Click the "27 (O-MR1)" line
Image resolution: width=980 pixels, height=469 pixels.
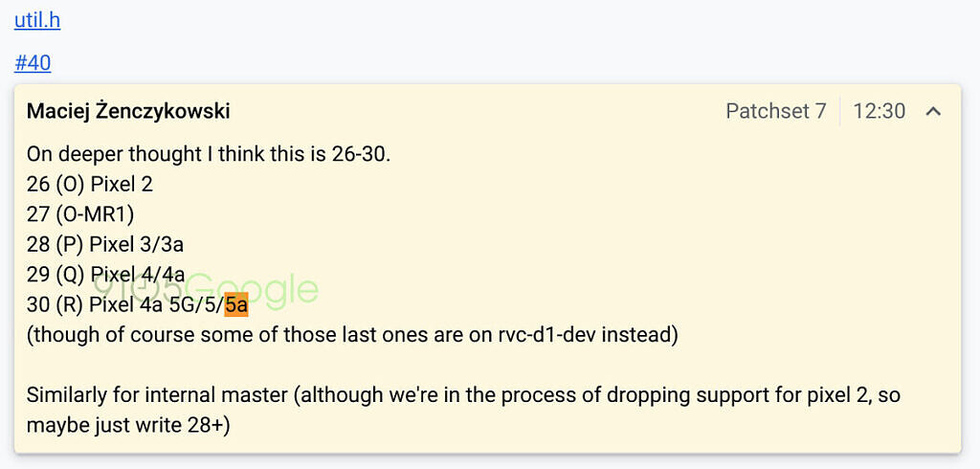click(80, 214)
